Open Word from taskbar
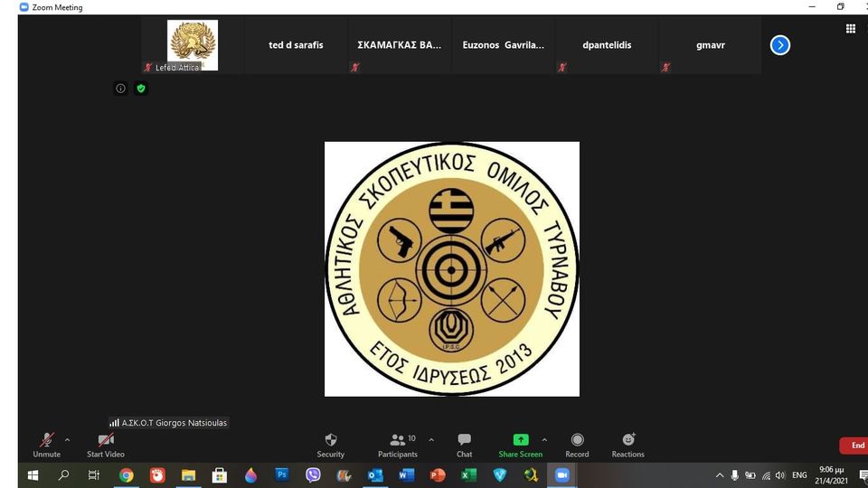Screen dimensions: 868x488 [x=406, y=475]
